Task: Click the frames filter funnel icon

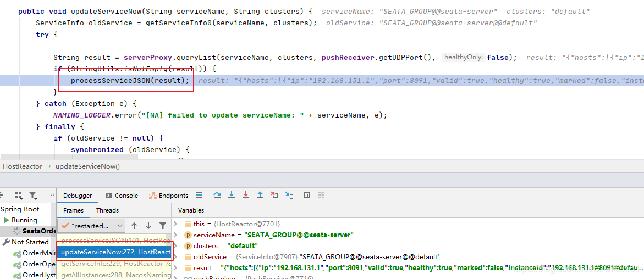Action: 163,226
